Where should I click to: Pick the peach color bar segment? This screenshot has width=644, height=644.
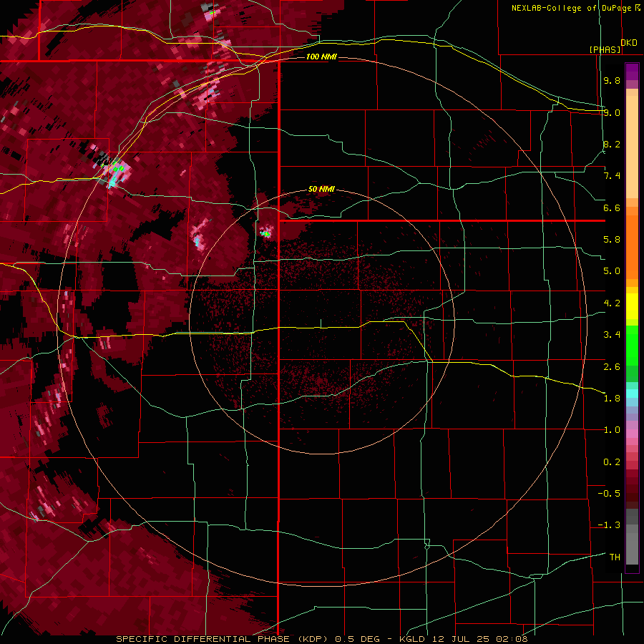click(x=632, y=147)
